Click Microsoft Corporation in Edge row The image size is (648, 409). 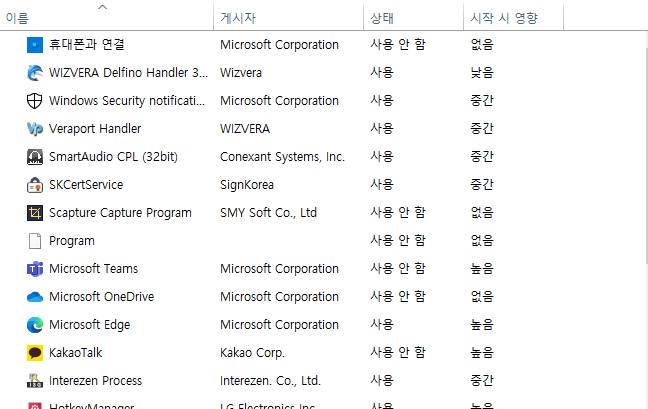[x=279, y=325]
